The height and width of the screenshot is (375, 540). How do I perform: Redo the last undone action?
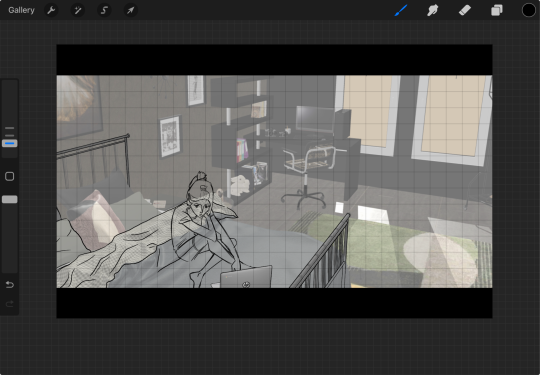coord(10,304)
